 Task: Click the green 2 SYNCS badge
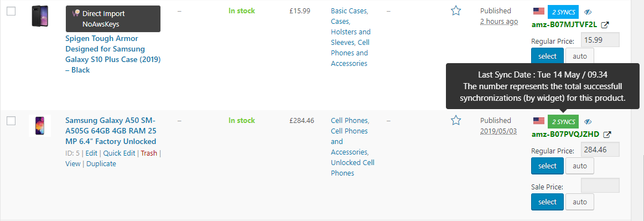(x=563, y=121)
